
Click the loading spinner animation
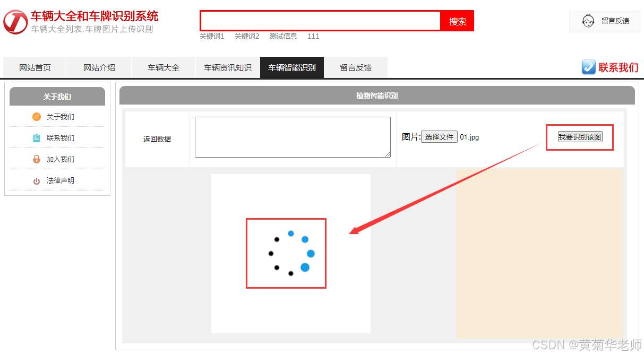click(291, 253)
